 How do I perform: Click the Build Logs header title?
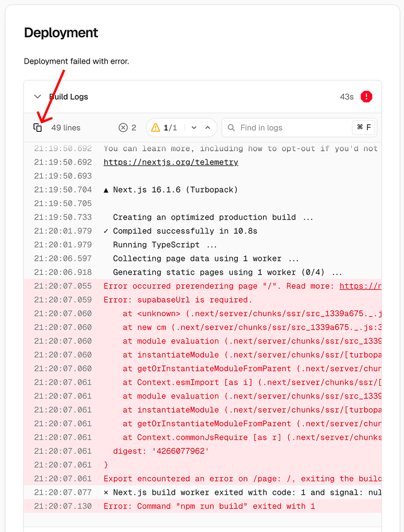(69, 97)
